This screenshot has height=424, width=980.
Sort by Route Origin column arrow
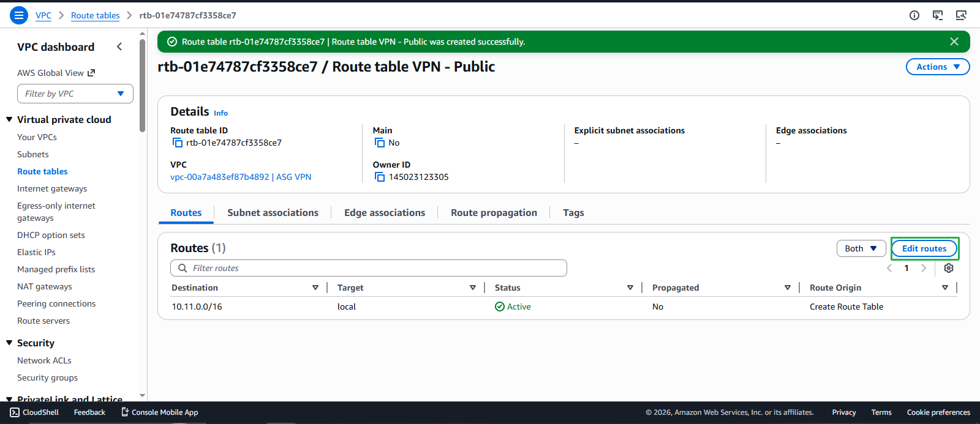point(945,288)
